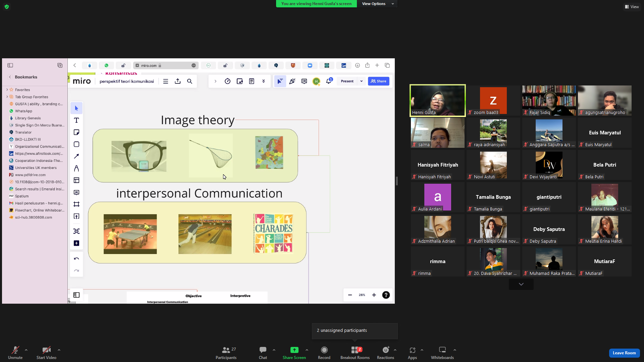
Task: Click the Miro Share button
Action: point(379,81)
